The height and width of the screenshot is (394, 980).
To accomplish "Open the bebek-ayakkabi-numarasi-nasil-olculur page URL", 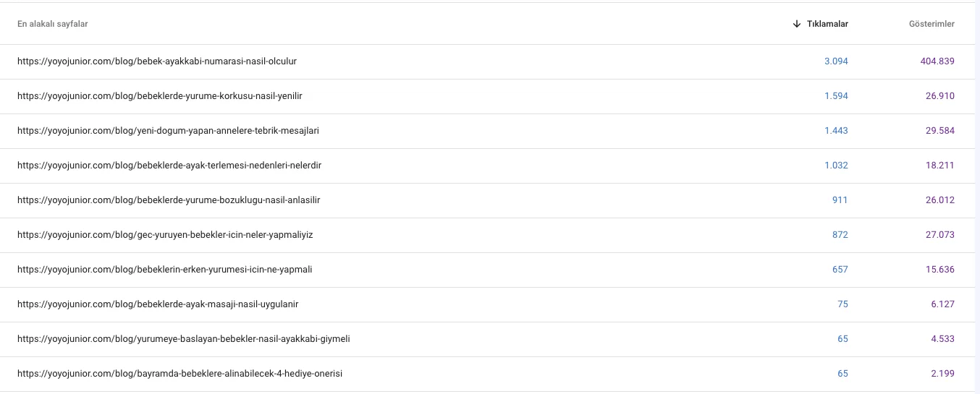I will click(157, 61).
